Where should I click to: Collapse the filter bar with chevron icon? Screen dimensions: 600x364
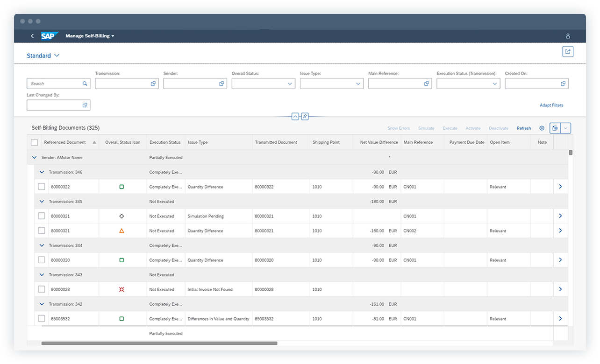click(x=295, y=116)
